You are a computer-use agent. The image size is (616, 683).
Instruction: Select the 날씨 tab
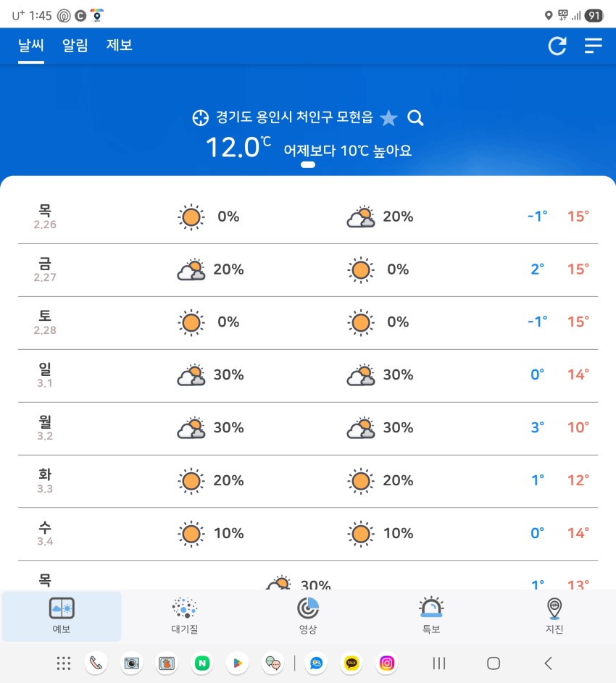tap(31, 46)
